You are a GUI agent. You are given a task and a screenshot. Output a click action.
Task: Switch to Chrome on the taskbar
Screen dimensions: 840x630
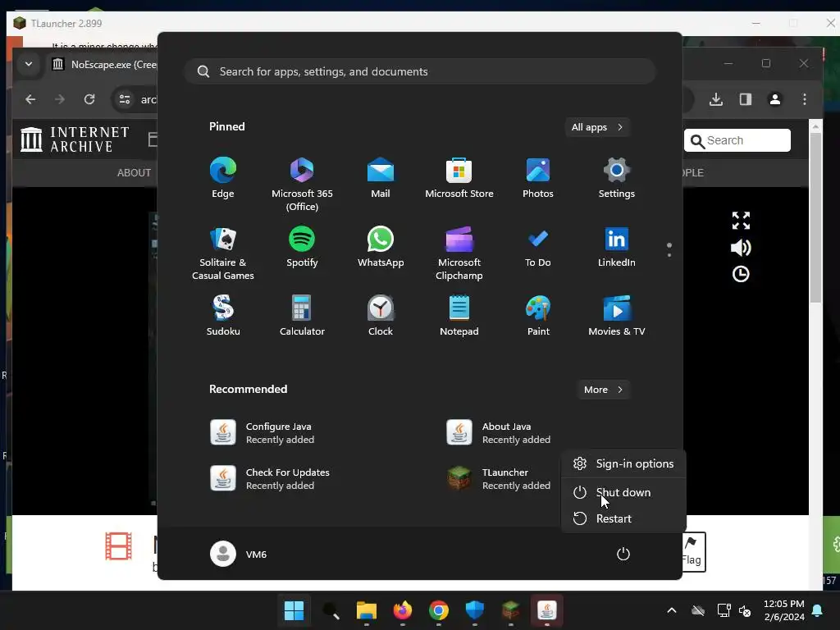[438, 610]
